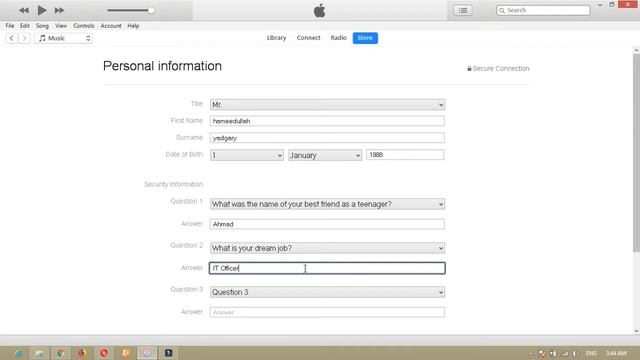Click the empty Question 3 answer field
This screenshot has width=640, height=360.
[327, 312]
